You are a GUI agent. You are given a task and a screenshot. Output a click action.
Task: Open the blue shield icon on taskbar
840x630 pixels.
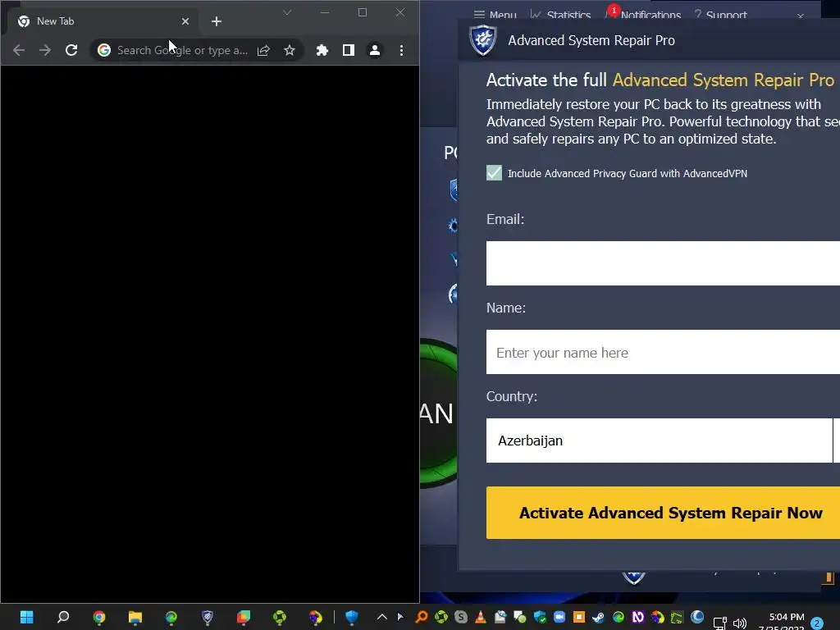(351, 617)
